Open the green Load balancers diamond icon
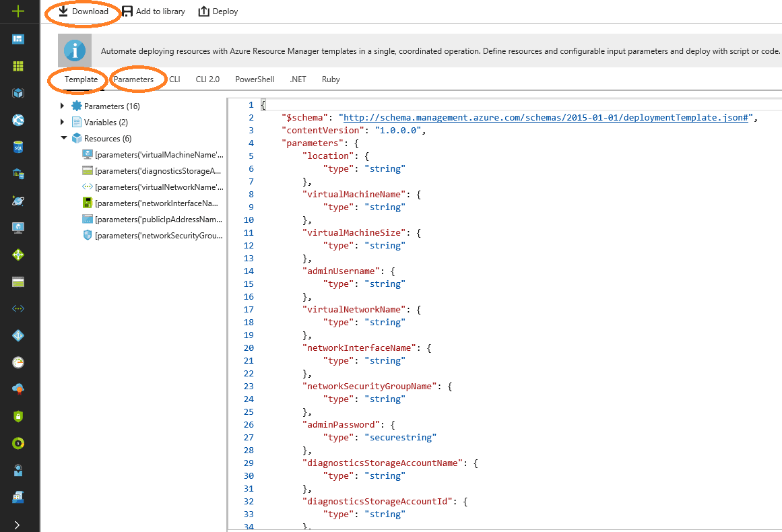Viewport: 782px width, 532px height. click(18, 255)
